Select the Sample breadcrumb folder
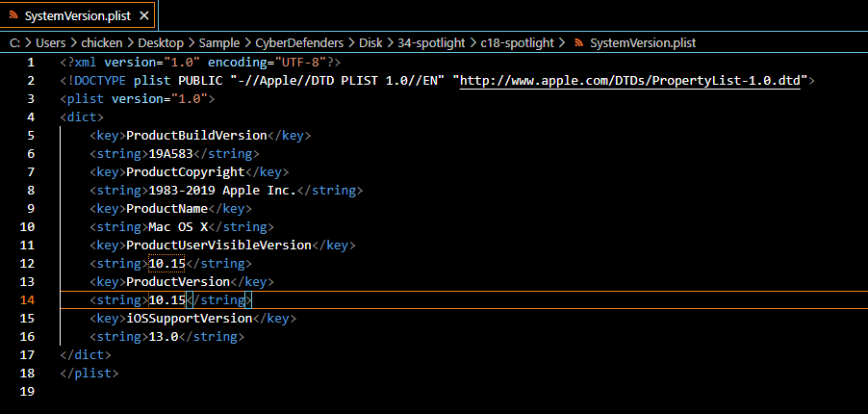This screenshot has height=414, width=868. click(x=220, y=43)
